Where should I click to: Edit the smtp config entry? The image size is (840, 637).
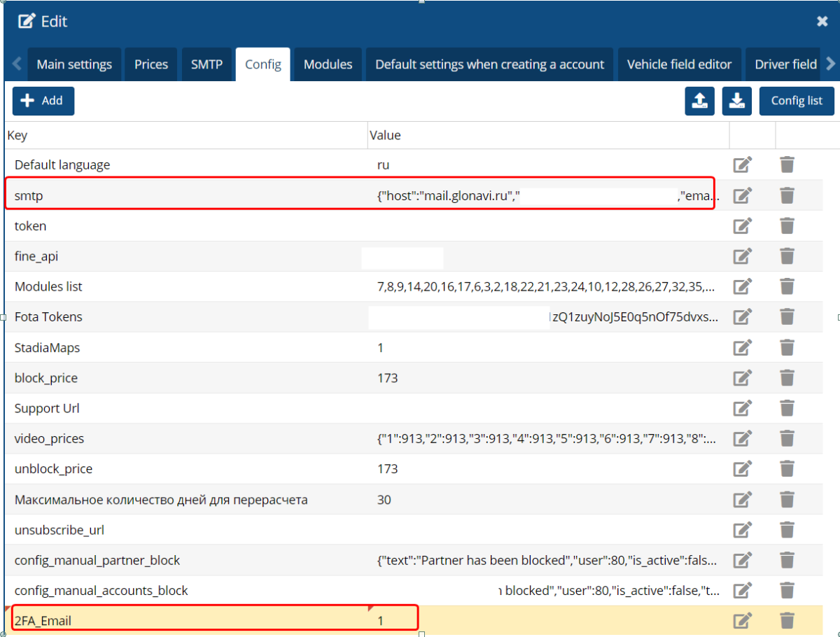click(x=742, y=196)
